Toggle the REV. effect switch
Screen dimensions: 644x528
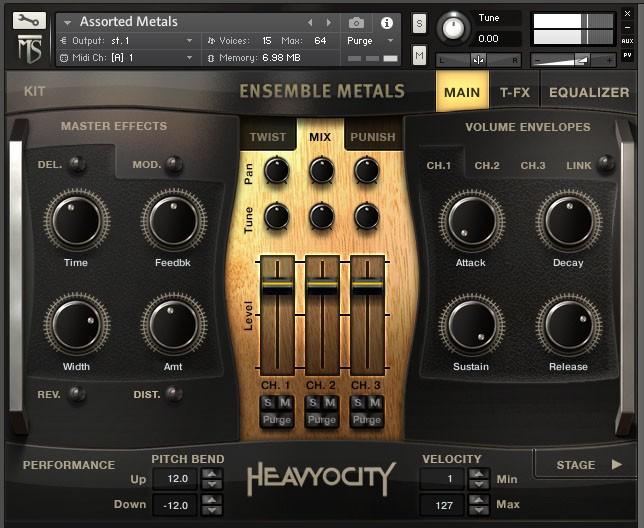point(77,394)
